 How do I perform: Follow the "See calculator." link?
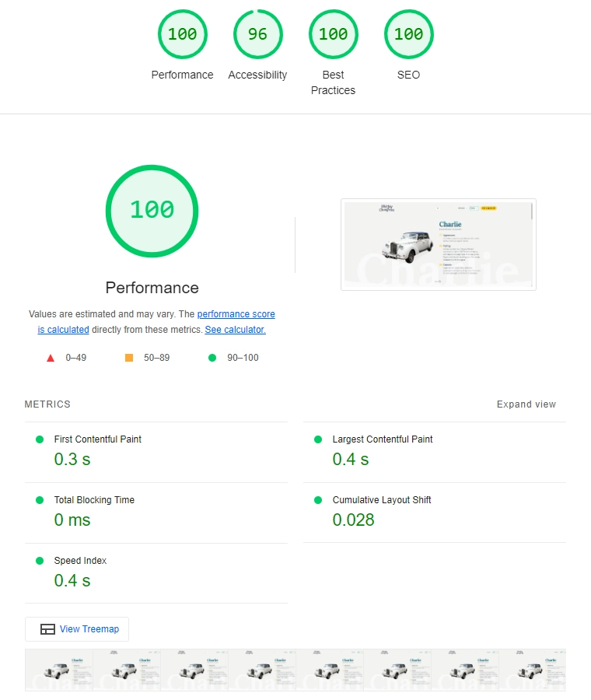coord(235,330)
